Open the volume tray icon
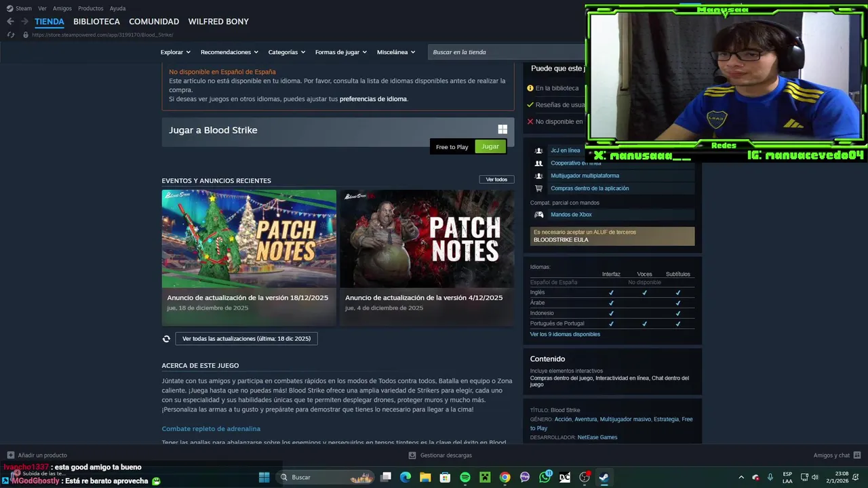Viewport: 868px width, 488px height. click(x=815, y=477)
